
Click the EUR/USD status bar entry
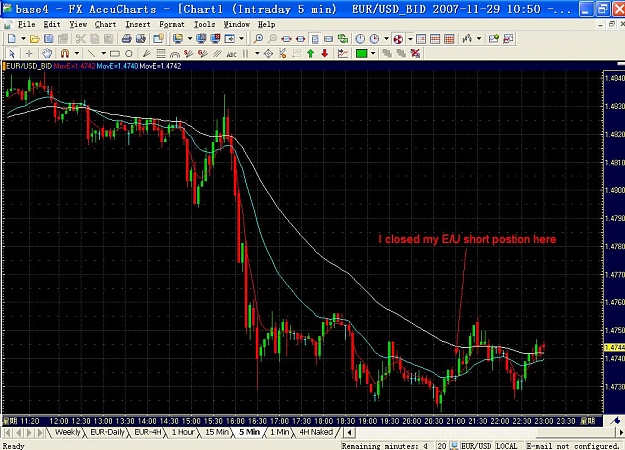click(x=477, y=446)
